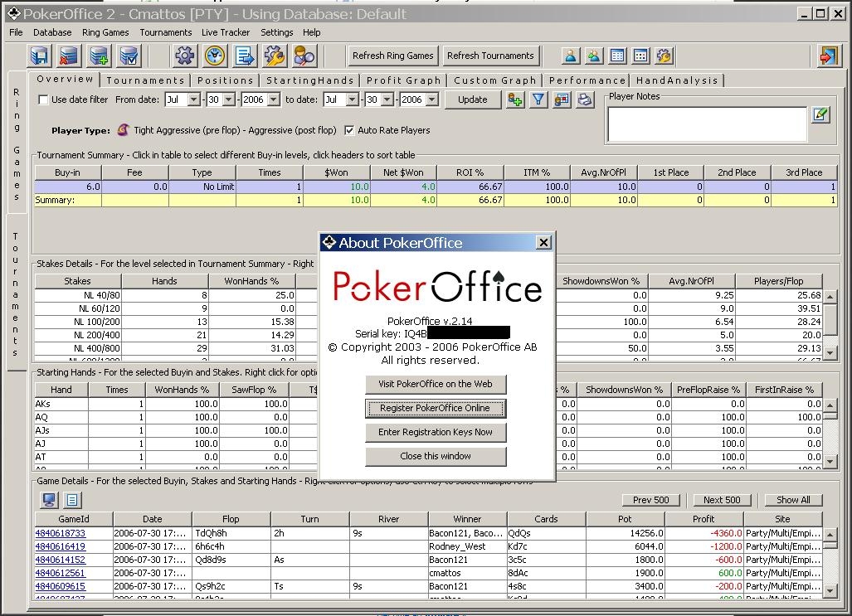Viewport: 852px width, 616px height.
Task: Click the Close this window button
Action: pyautogui.click(x=436, y=456)
